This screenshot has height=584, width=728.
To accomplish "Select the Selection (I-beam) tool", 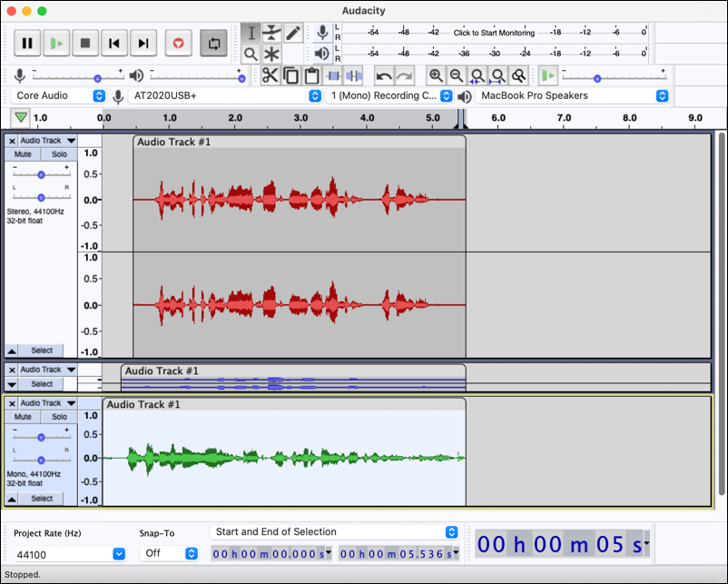I will (x=251, y=33).
